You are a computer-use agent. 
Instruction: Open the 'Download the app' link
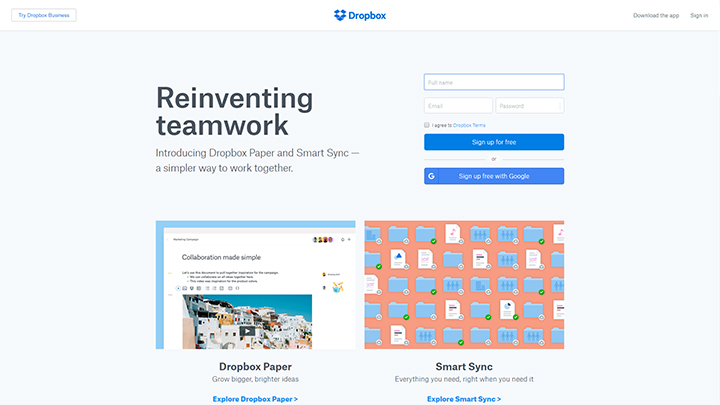click(656, 16)
